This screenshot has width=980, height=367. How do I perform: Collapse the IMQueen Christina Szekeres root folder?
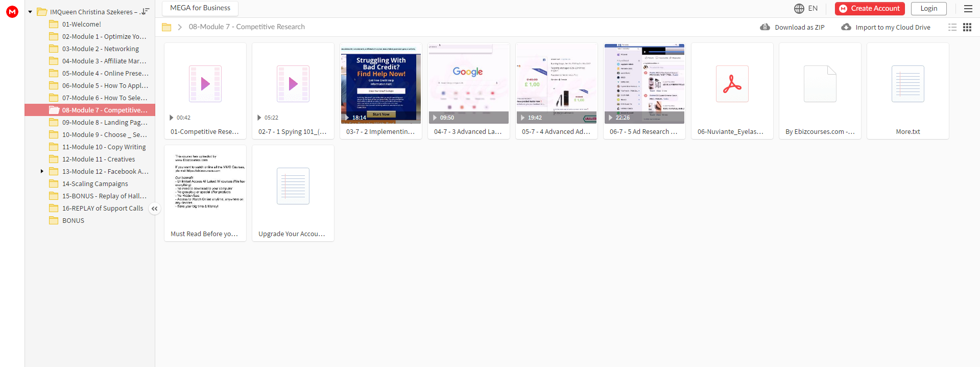point(30,12)
